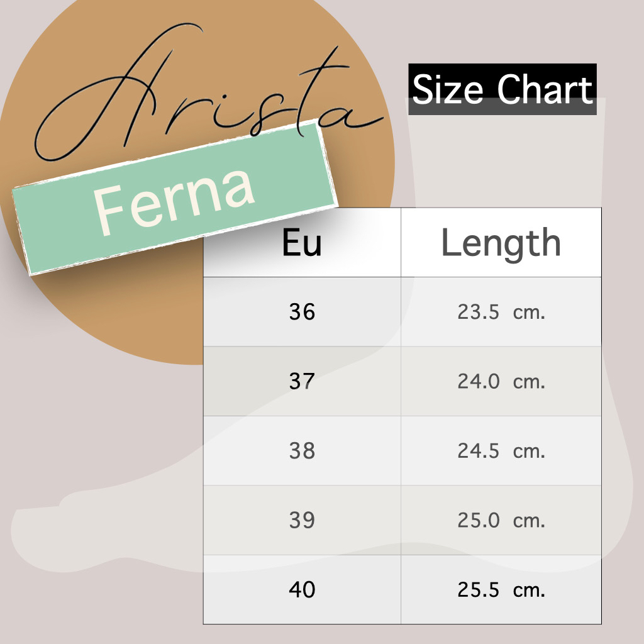644x644 pixels.
Task: Select the 25.5 length number
Action: [479, 590]
